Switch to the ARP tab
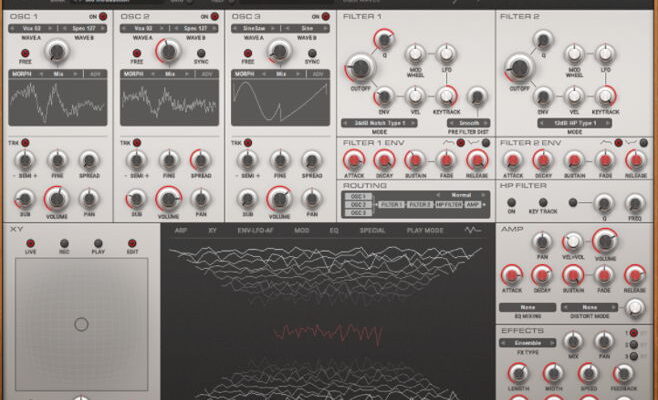 [x=181, y=230]
